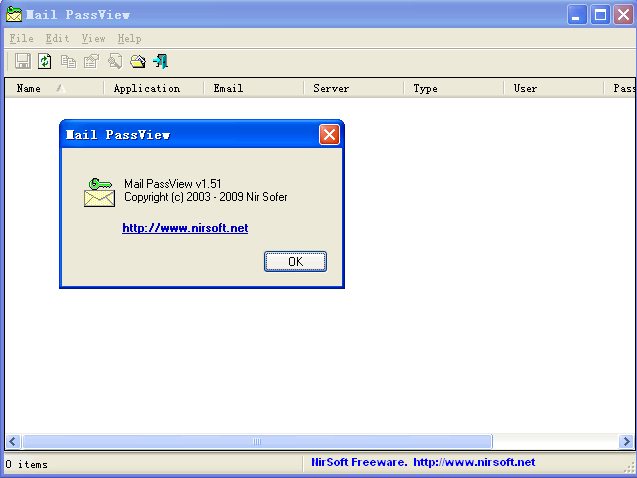
Task: Click the horizontal scrollbar thumb
Action: click(257, 441)
